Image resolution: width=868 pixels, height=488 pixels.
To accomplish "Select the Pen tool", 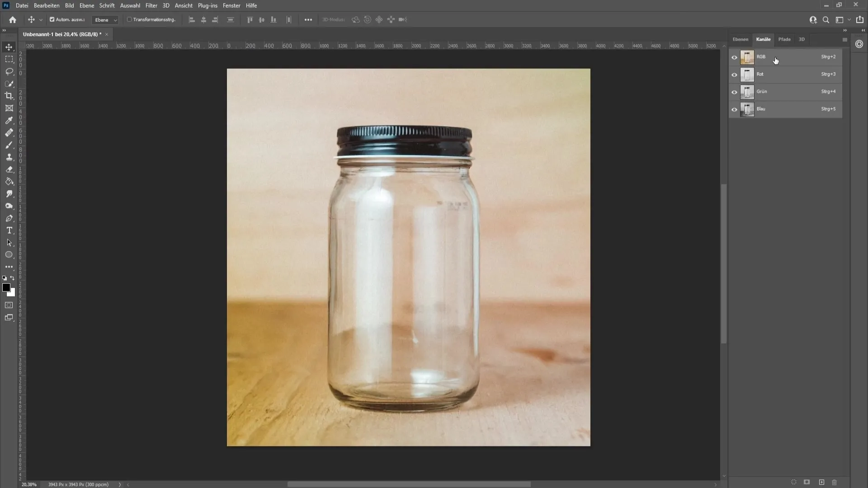I will (9, 218).
